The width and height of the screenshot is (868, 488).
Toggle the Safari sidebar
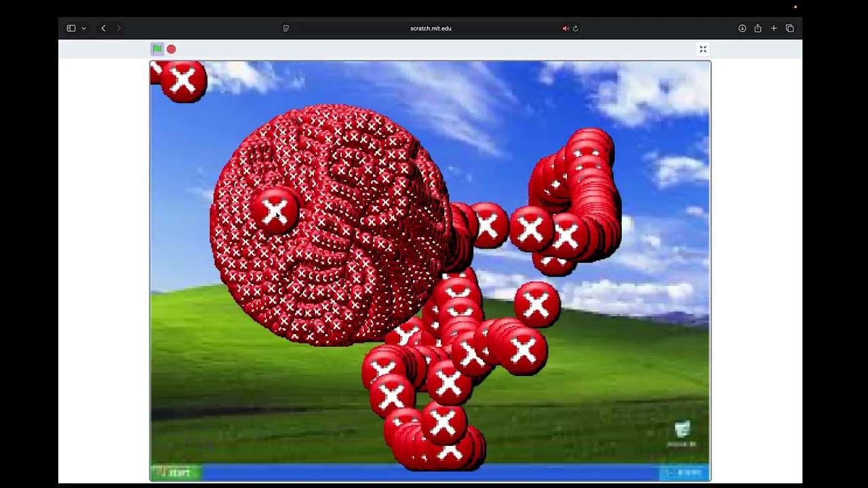[x=71, y=28]
